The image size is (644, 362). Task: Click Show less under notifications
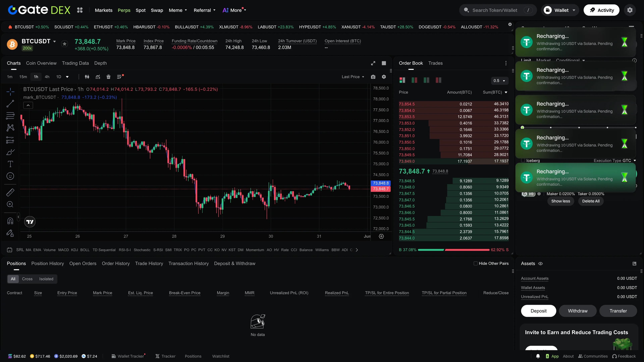click(x=560, y=201)
